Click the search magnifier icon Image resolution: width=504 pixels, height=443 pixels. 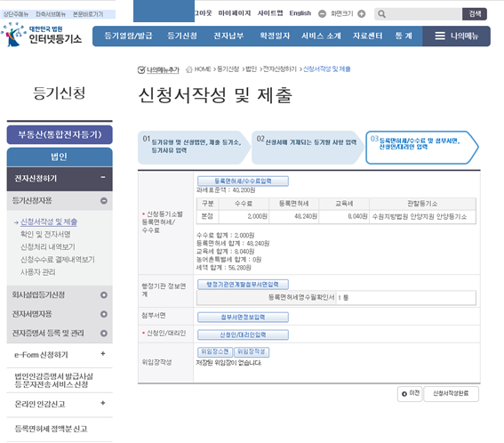pyautogui.click(x=381, y=14)
